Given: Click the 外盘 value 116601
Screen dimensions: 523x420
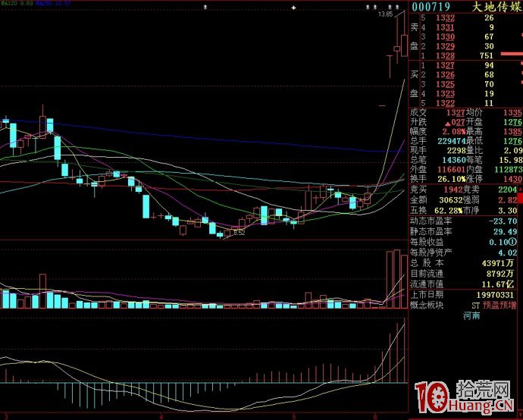Looking at the screenshot, I should pyautogui.click(x=452, y=170).
